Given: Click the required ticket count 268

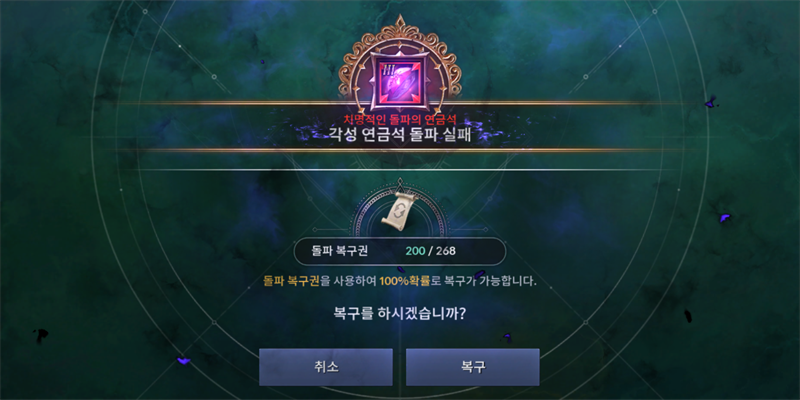Looking at the screenshot, I should coord(446,251).
